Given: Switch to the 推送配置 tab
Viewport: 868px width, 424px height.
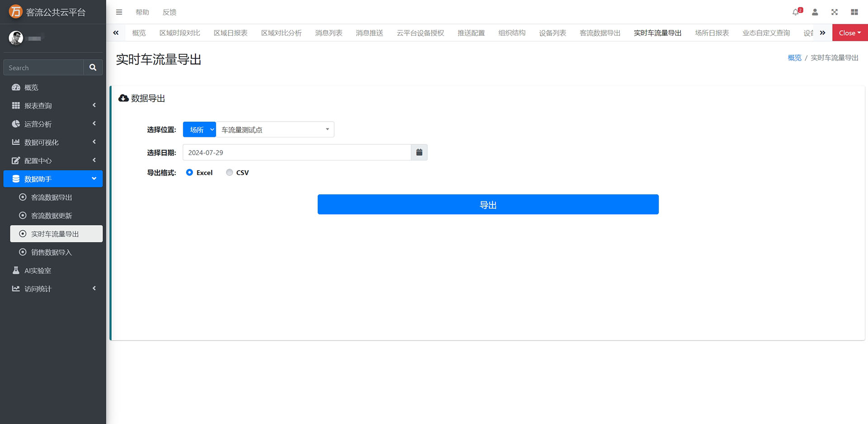Looking at the screenshot, I should [x=471, y=33].
